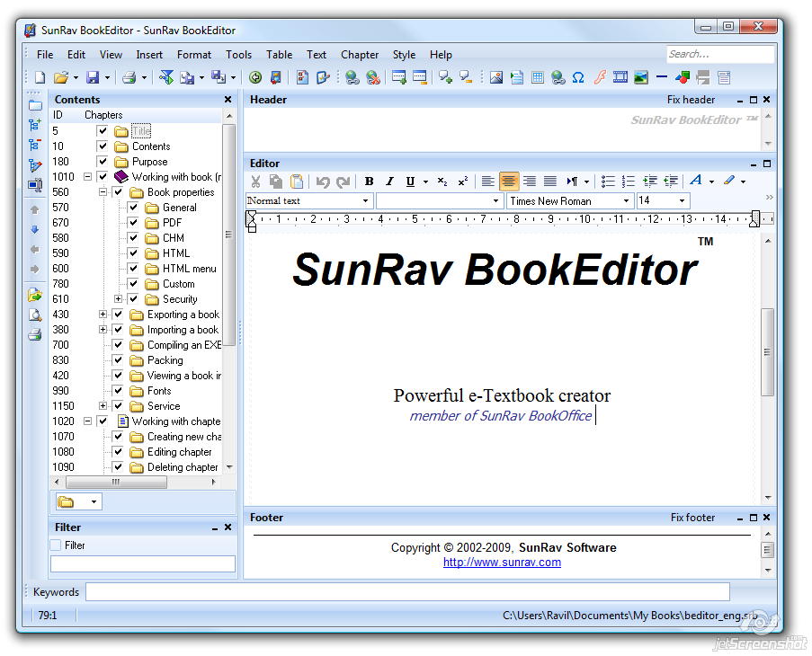Click the superscript x² icon

click(x=462, y=181)
